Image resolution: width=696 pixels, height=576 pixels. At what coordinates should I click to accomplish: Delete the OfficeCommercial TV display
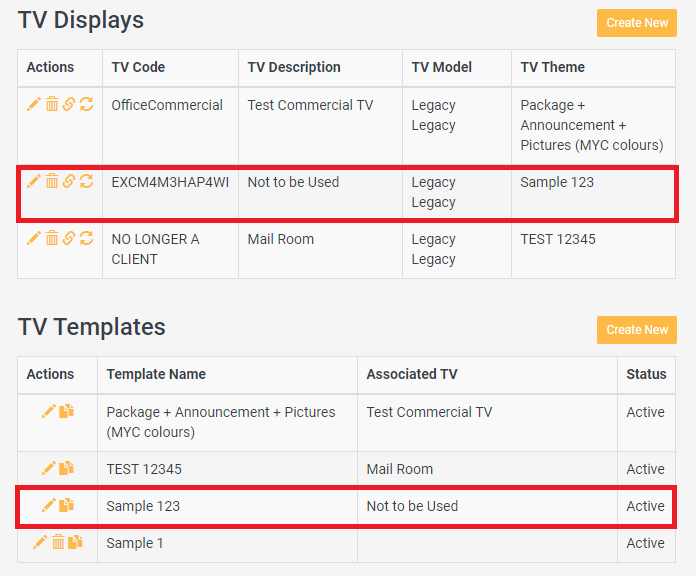[x=52, y=105]
